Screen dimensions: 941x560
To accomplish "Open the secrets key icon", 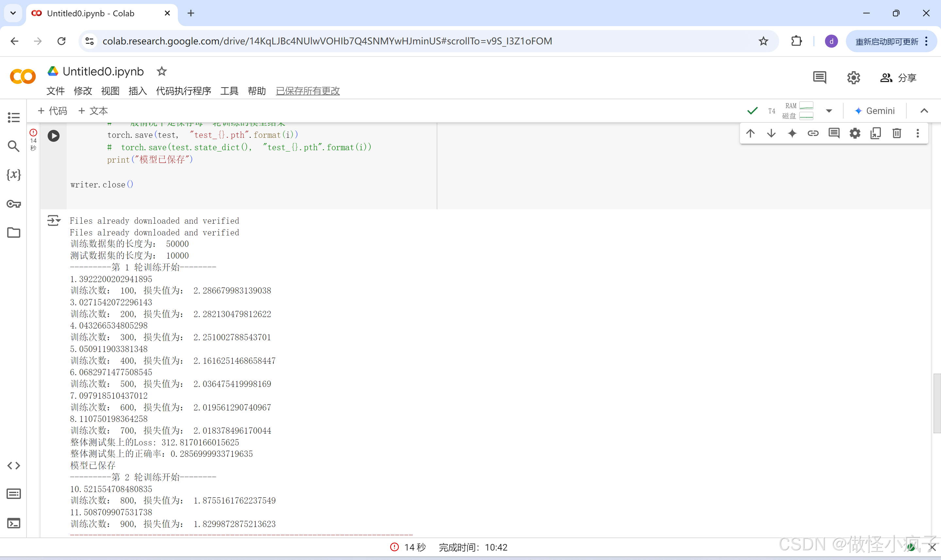I will click(x=14, y=204).
